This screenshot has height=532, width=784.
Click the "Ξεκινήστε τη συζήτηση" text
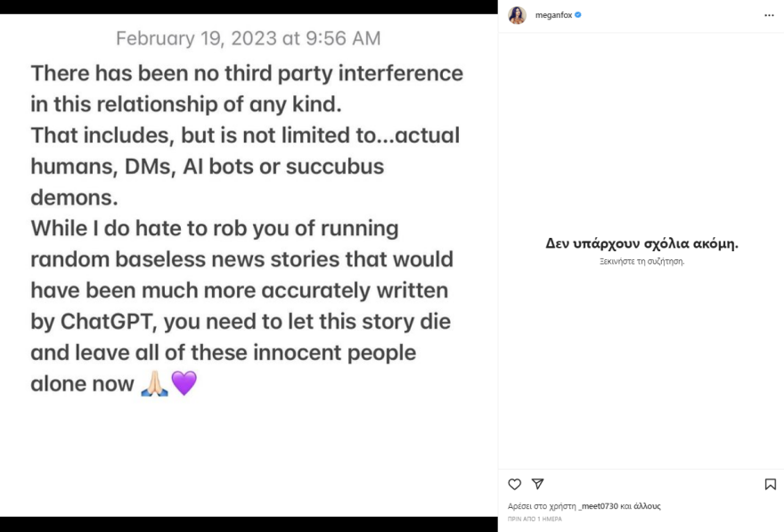[641, 262]
